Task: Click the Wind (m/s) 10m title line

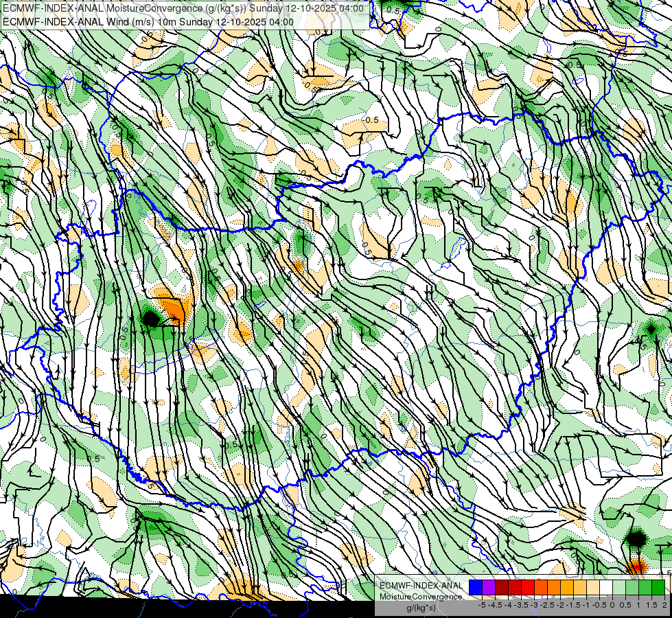Action: point(148,22)
